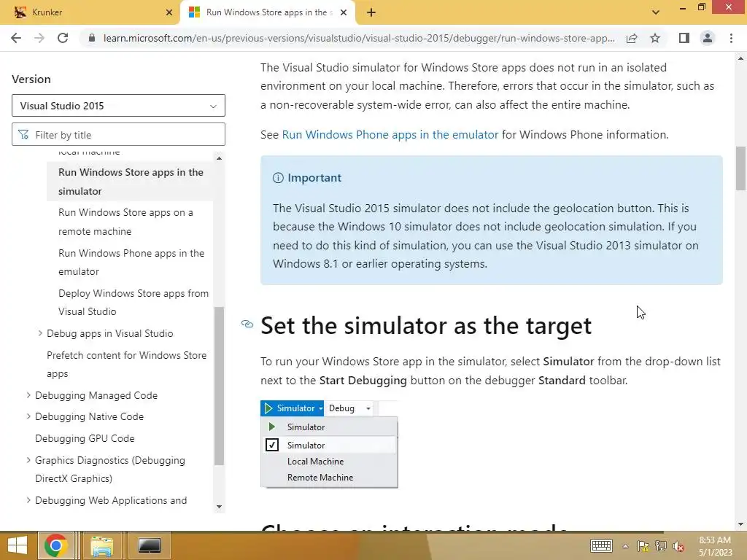Click the Chrome taskbar icon
The width and height of the screenshot is (747, 560).
[x=55, y=545]
